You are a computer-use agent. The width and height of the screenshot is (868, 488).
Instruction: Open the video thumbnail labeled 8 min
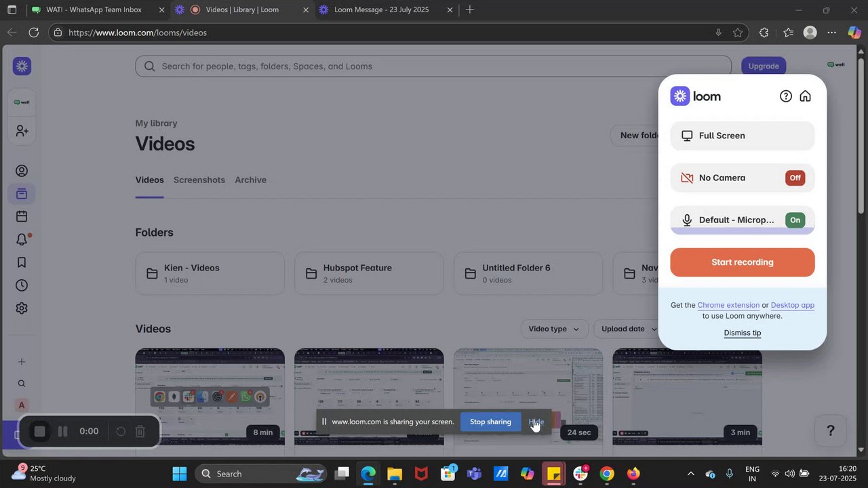210,396
